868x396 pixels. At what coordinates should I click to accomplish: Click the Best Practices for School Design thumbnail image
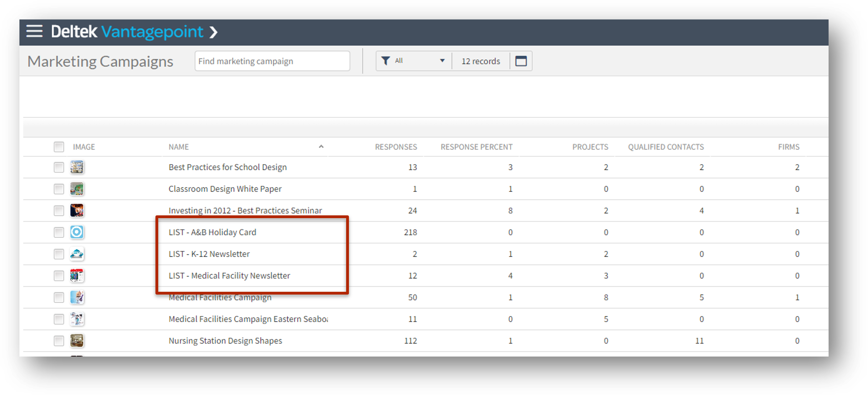tap(77, 167)
